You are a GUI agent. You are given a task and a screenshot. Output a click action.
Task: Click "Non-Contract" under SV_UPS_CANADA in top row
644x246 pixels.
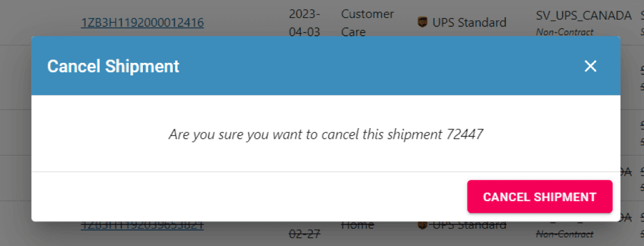(x=564, y=32)
